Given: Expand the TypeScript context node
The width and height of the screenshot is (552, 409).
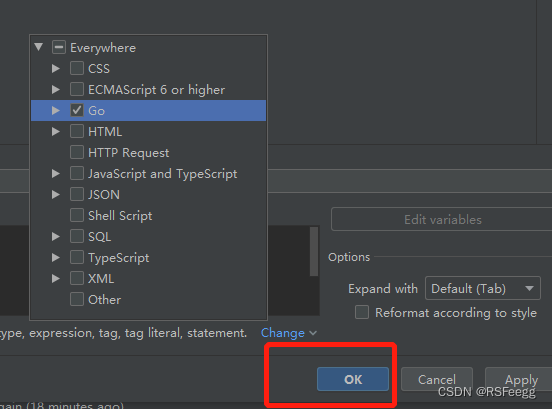Looking at the screenshot, I should (56, 258).
